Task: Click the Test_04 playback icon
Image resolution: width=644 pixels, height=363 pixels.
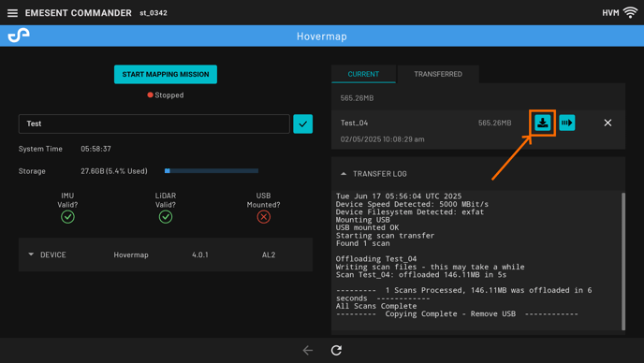Action: [x=567, y=123]
